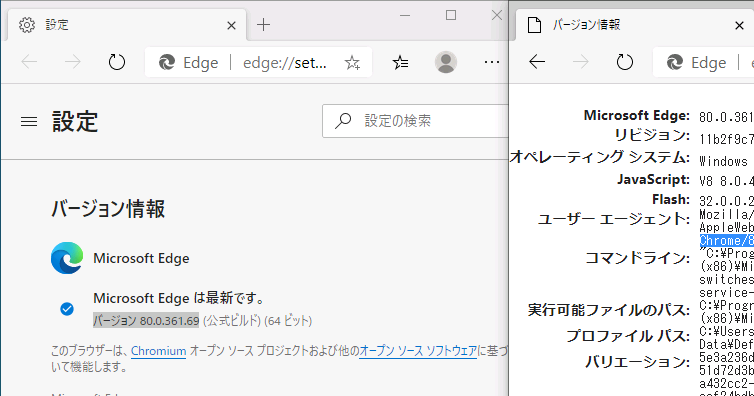Reload the バージョン情報 window page
Image resolution: width=754 pixels, height=396 pixels.
pyautogui.click(x=625, y=62)
